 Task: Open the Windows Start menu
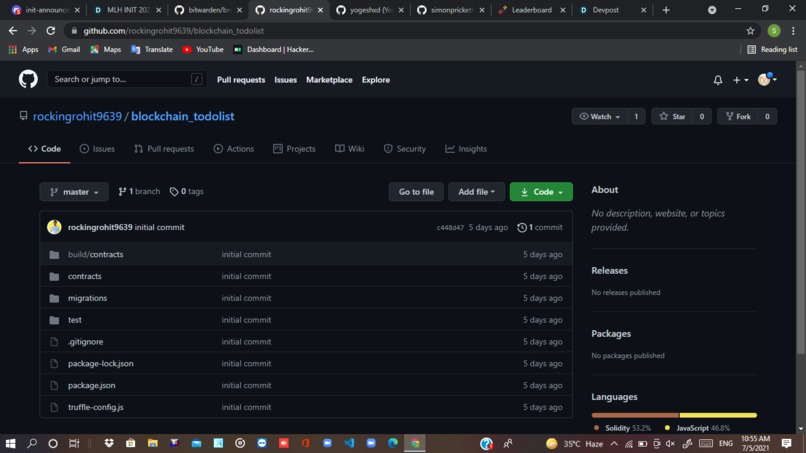(x=10, y=443)
